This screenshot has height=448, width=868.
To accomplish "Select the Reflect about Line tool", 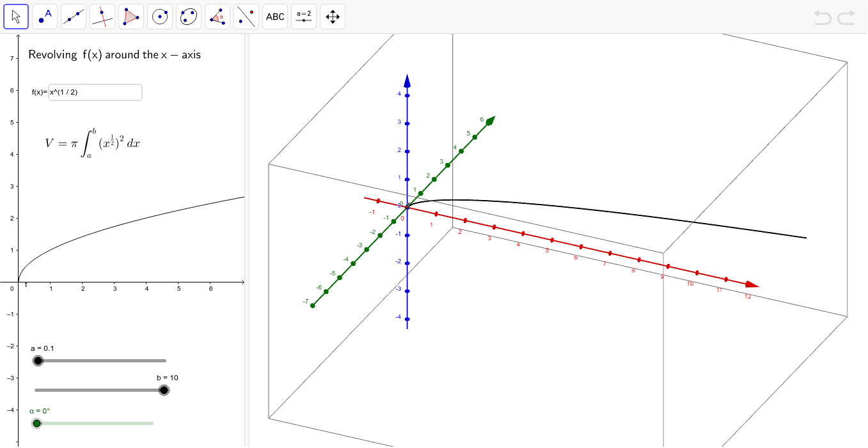I will pyautogui.click(x=246, y=17).
